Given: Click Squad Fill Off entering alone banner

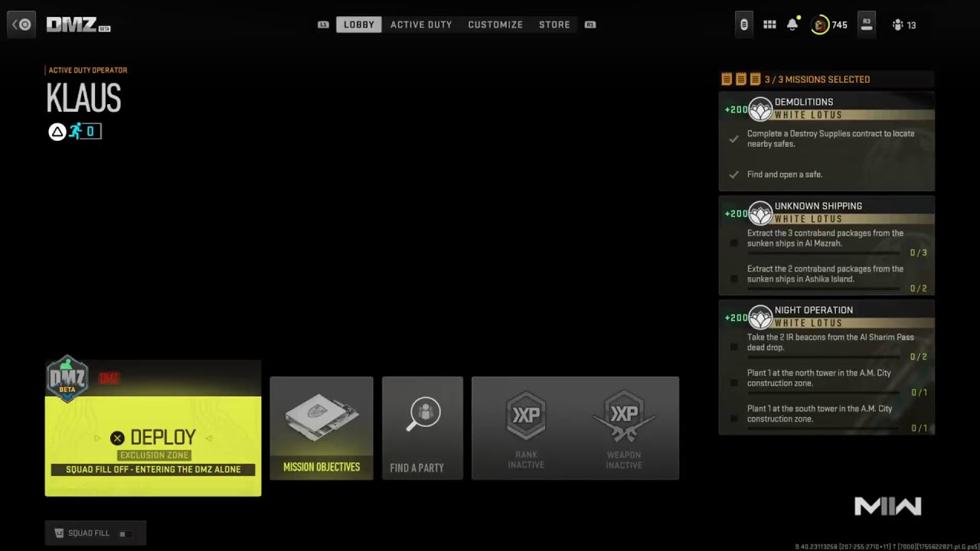Looking at the screenshot, I should pos(153,469).
